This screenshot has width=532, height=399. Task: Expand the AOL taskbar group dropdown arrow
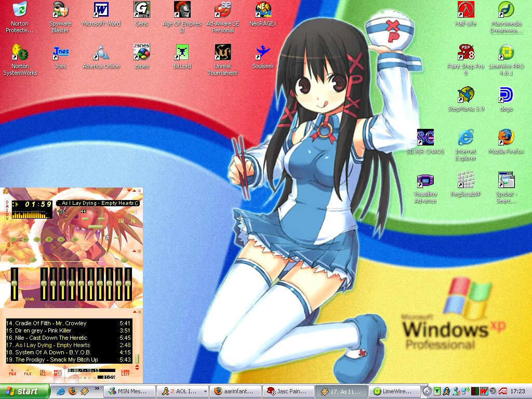tap(205, 392)
